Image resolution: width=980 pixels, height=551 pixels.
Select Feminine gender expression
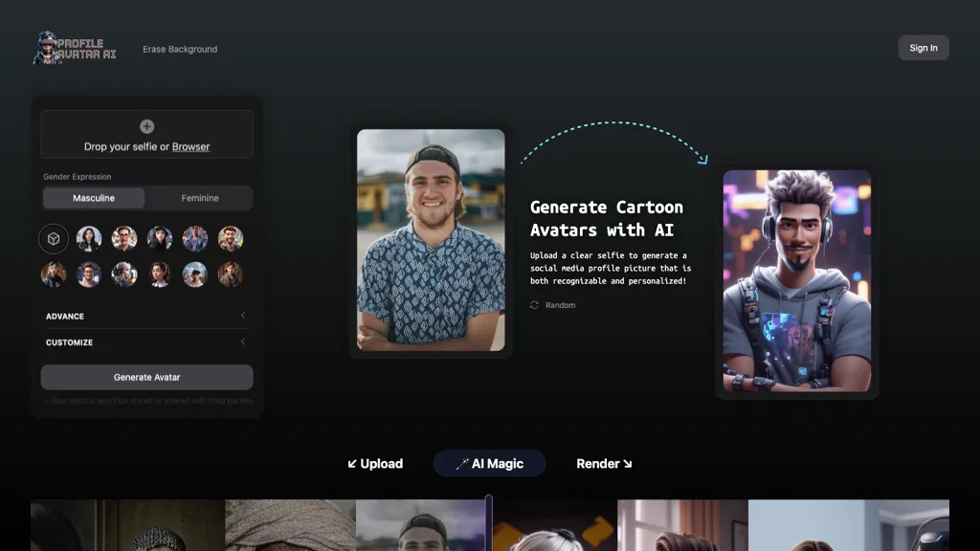(x=200, y=198)
